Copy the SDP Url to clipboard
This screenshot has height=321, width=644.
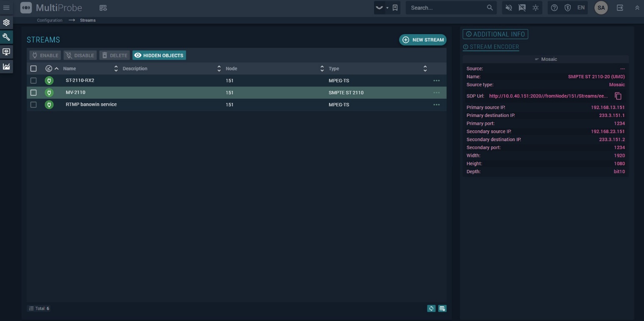[618, 96]
